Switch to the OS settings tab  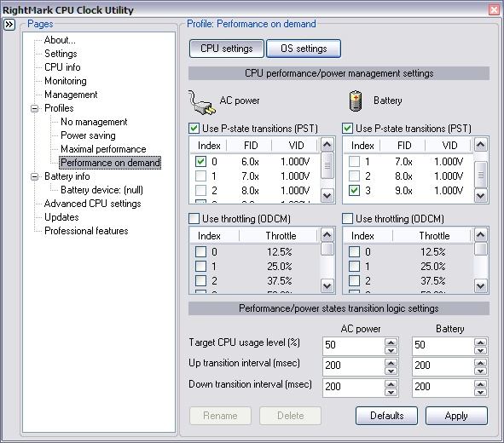pyautogui.click(x=304, y=49)
